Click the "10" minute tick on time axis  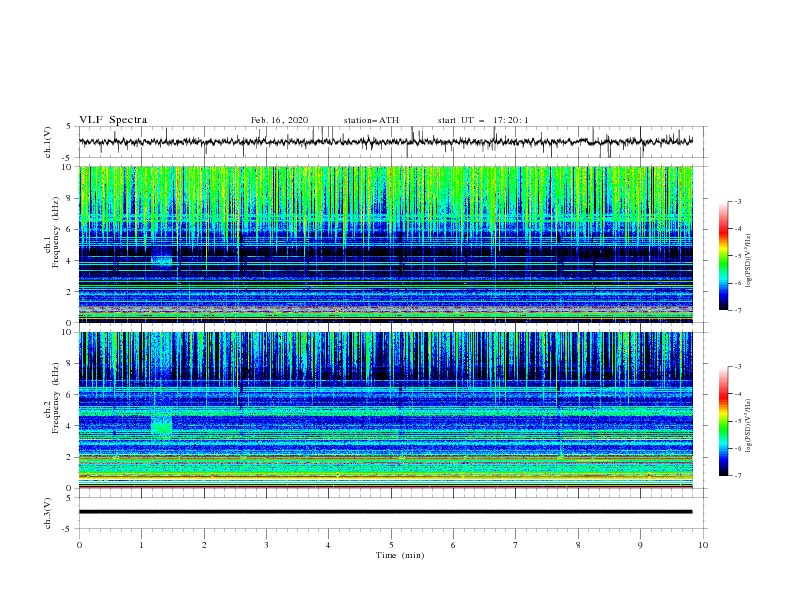coord(703,545)
